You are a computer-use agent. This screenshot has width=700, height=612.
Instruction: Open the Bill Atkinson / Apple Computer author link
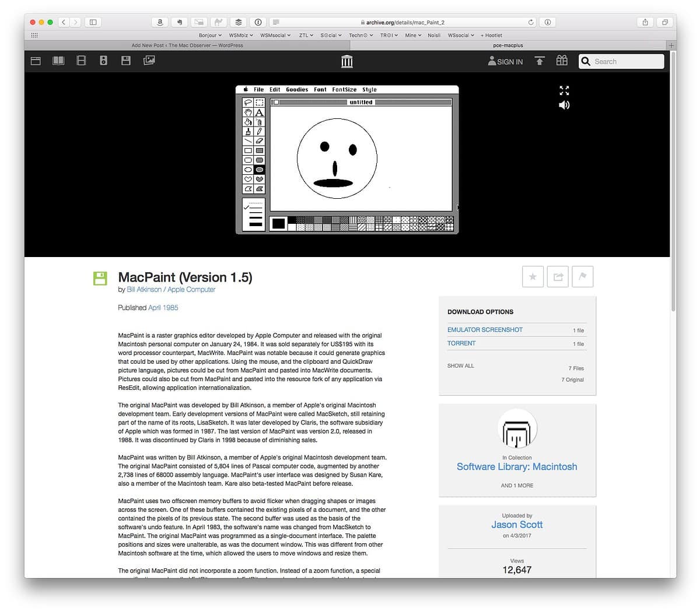pos(171,289)
